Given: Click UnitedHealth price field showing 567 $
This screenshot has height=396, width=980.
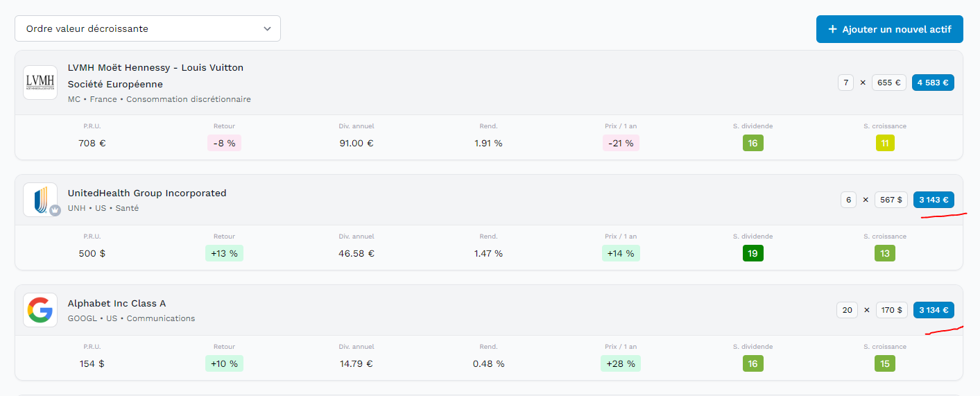Looking at the screenshot, I should [891, 200].
